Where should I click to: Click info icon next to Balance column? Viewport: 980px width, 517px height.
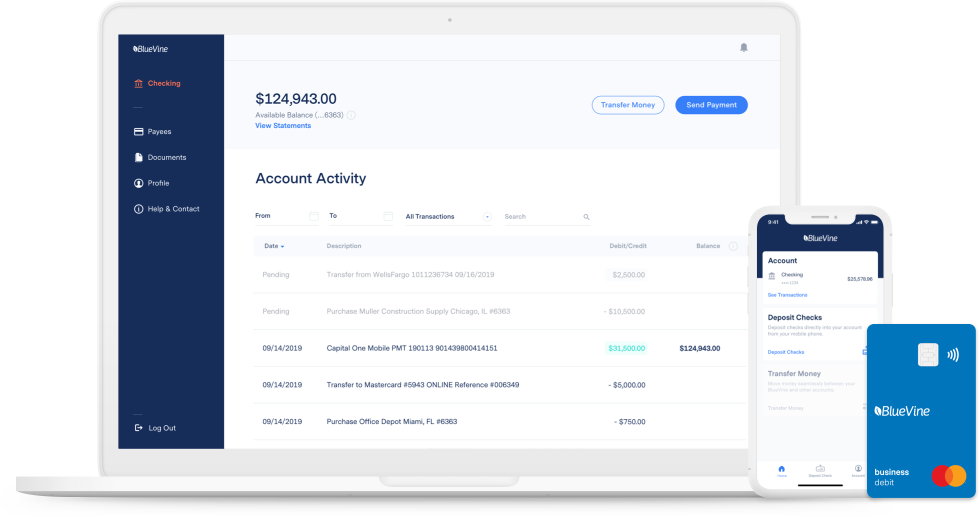coord(733,246)
